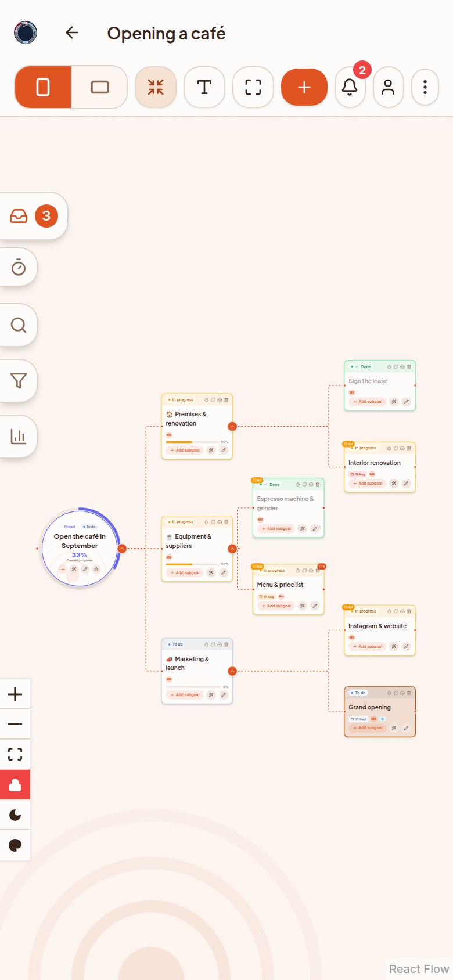Open the timer side panel
The height and width of the screenshot is (980, 453).
(x=19, y=267)
